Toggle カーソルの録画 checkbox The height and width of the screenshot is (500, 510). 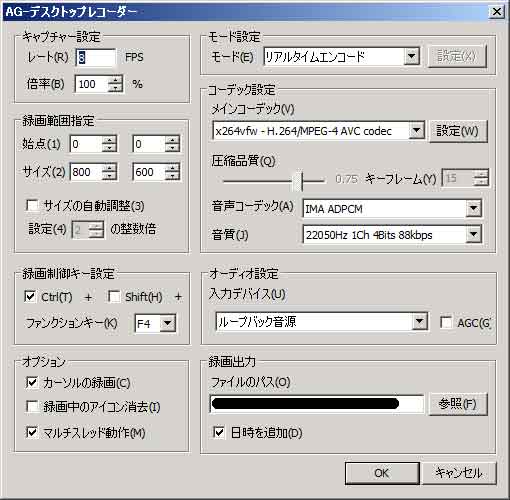click(x=32, y=382)
